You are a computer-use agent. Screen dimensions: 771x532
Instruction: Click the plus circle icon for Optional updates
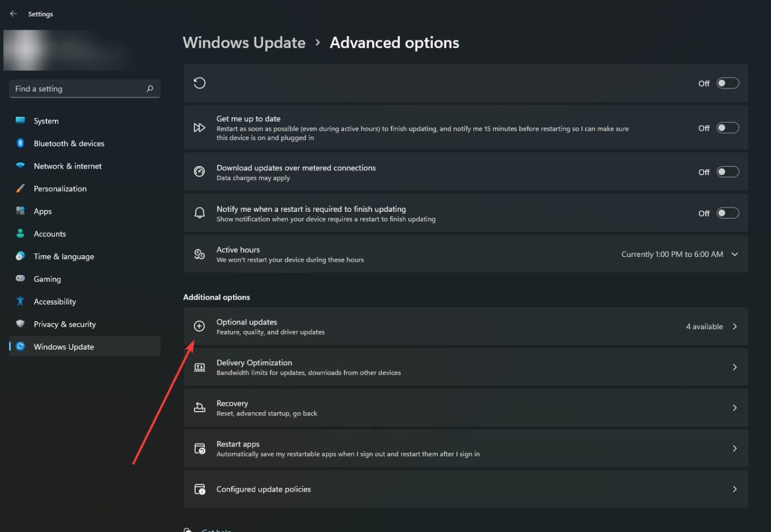coord(199,326)
